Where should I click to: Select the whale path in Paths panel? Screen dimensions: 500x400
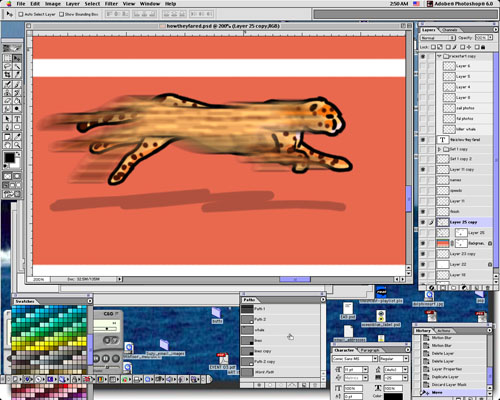click(280, 330)
